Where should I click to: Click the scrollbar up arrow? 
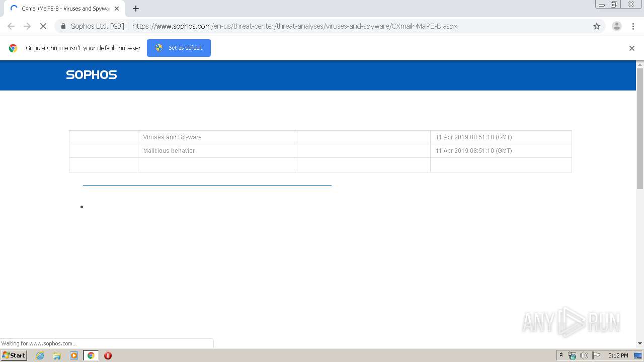click(x=640, y=65)
